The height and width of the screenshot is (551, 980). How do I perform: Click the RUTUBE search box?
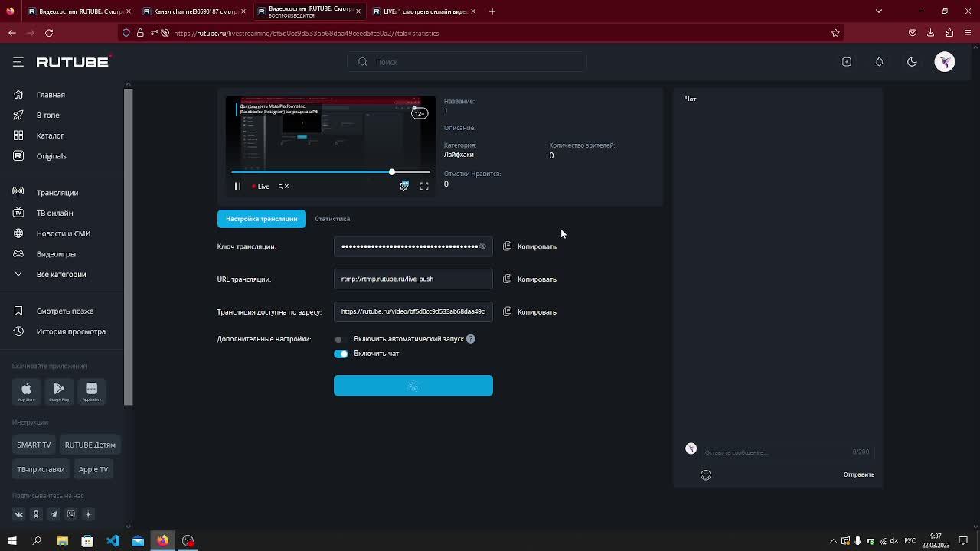(x=467, y=62)
